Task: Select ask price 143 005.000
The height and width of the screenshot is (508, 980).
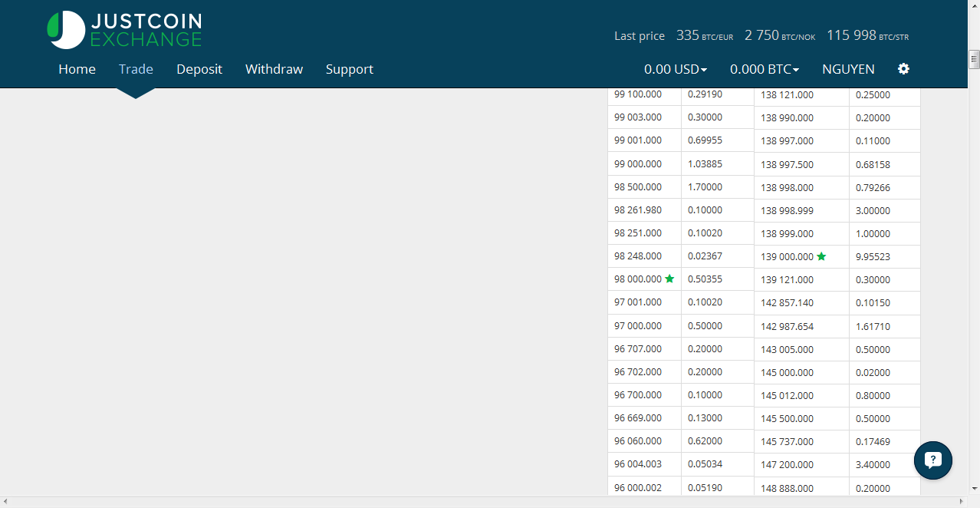Action: tap(788, 349)
